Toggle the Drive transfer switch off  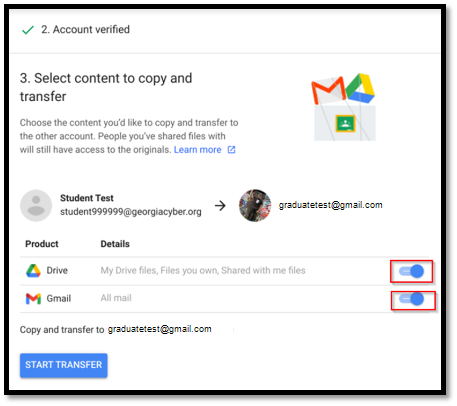[412, 271]
